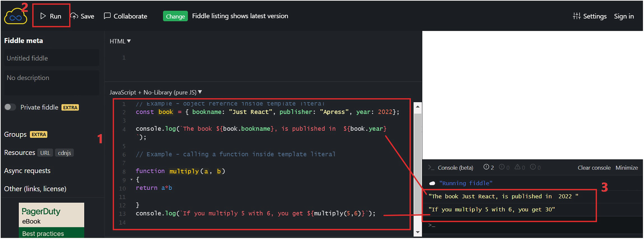Image resolution: width=644 pixels, height=239 pixels.
Task: Click the Clear console link
Action: (594, 168)
